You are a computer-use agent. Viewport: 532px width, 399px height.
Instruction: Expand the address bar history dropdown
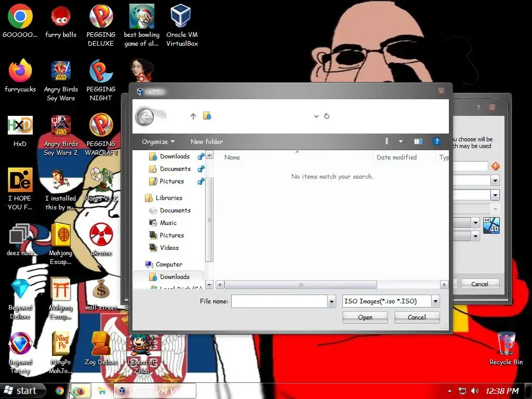click(x=316, y=116)
